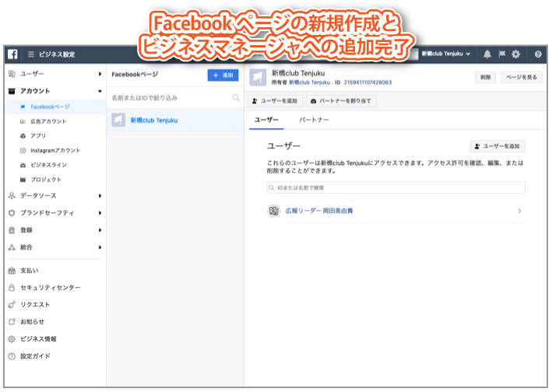Open 設定ガイド in the sidebar

[x=35, y=356]
